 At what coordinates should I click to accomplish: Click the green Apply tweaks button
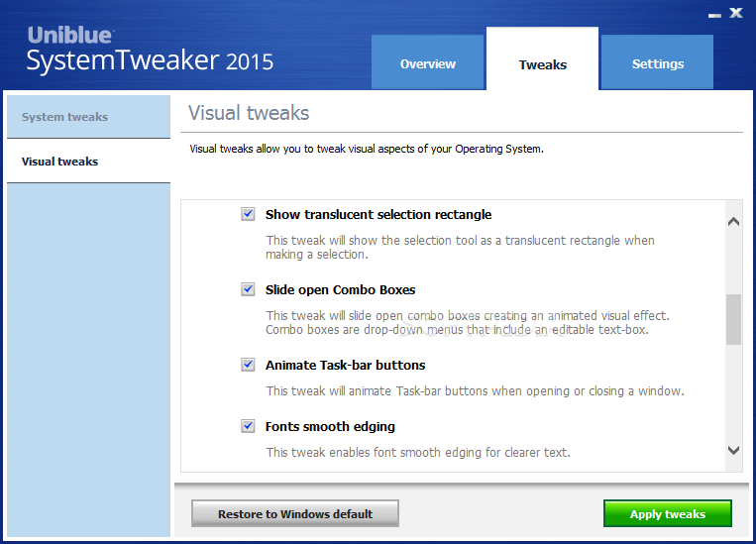point(667,513)
